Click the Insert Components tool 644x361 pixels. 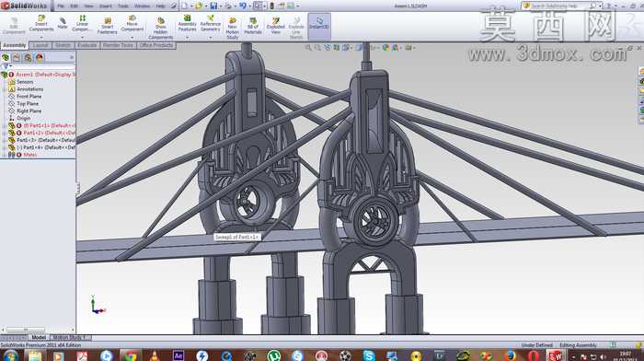click(x=41, y=23)
